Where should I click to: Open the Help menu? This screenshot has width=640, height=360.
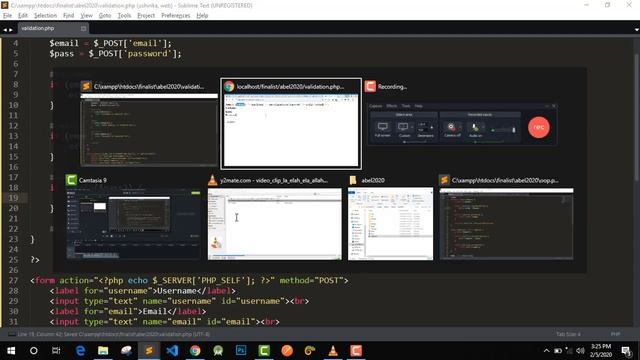pos(202,16)
